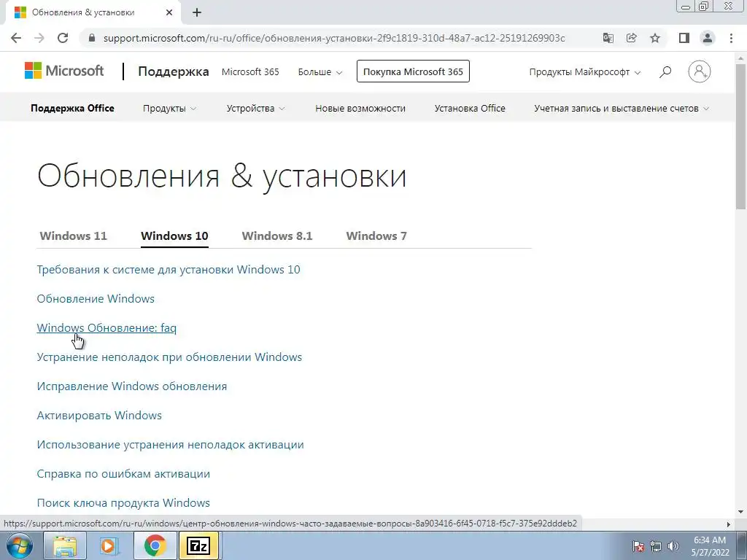Click the Поддержка Office heading link
747x560 pixels.
[x=72, y=108]
